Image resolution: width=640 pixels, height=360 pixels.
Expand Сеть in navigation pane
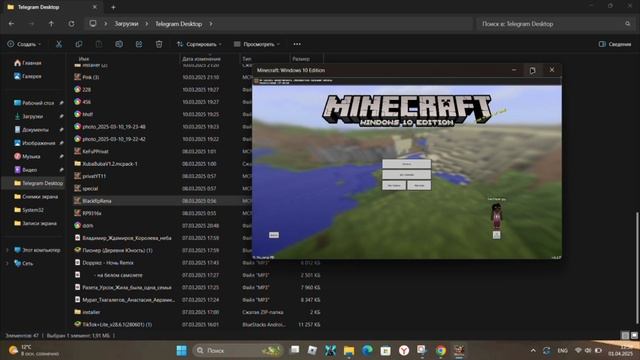[x=7, y=263]
